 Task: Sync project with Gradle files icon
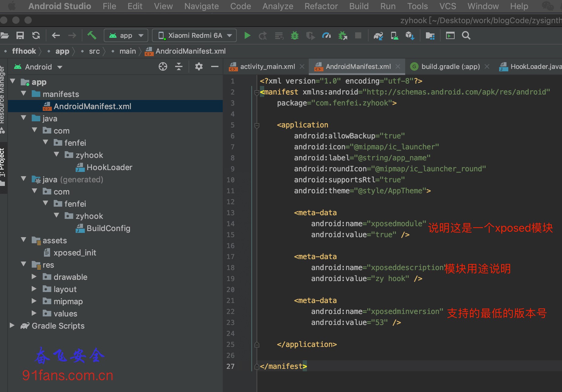point(378,36)
